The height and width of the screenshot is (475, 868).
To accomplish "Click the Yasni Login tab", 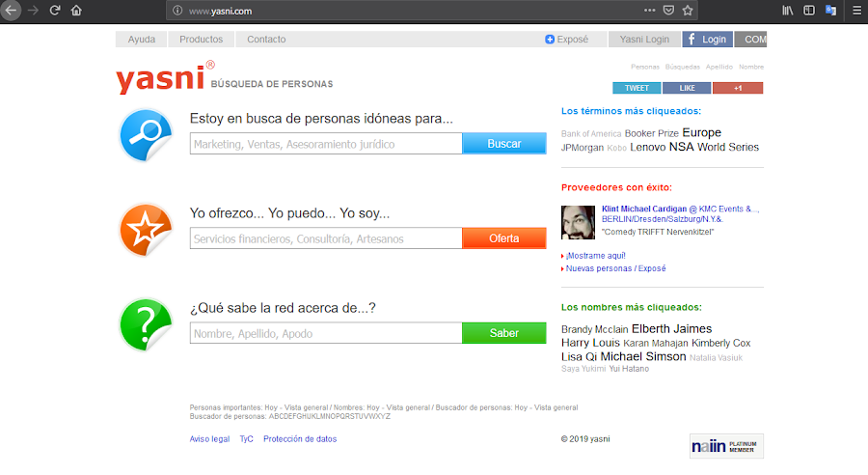I will click(x=644, y=40).
